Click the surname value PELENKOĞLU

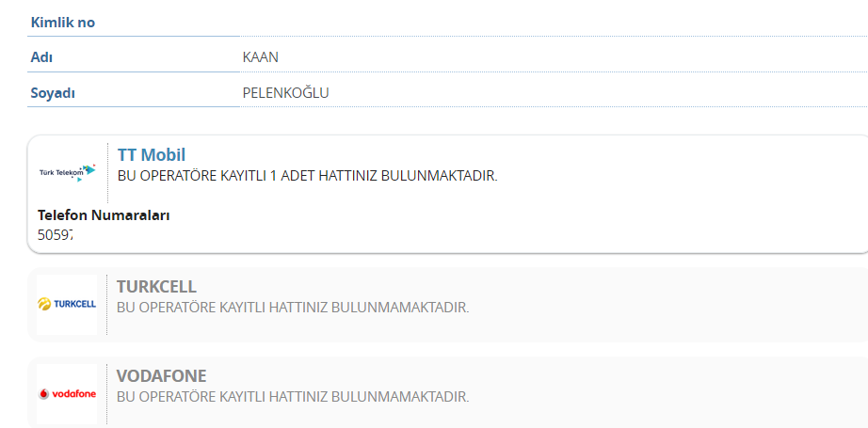(285, 93)
